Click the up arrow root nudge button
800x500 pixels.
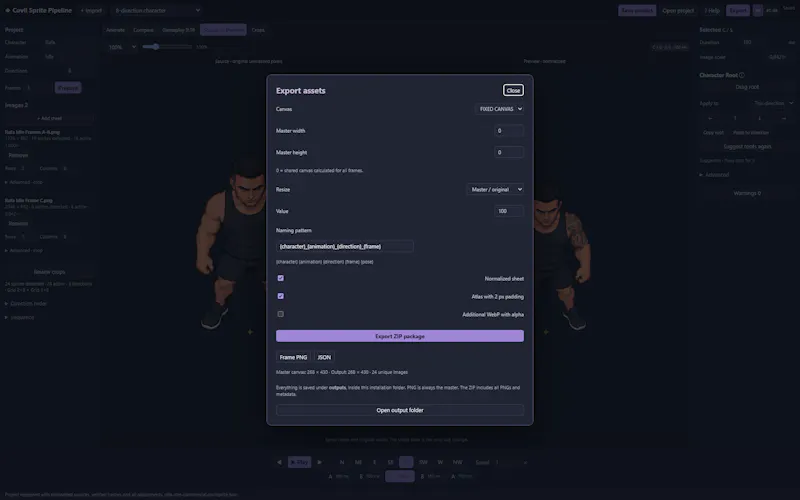pyautogui.click(x=735, y=118)
